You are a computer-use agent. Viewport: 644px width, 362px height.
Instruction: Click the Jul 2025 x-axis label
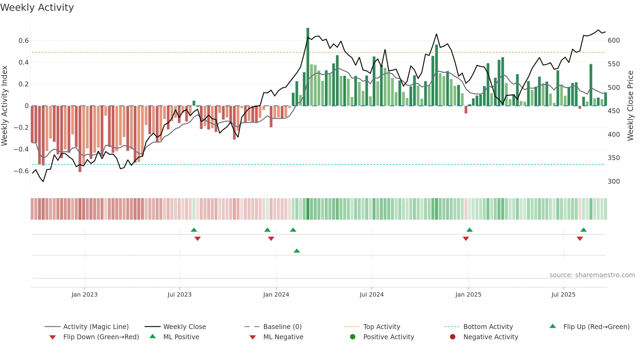(x=563, y=295)
